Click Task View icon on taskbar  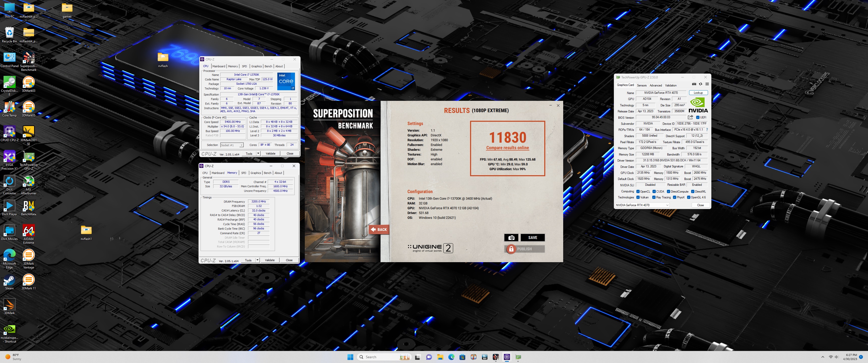click(x=418, y=357)
